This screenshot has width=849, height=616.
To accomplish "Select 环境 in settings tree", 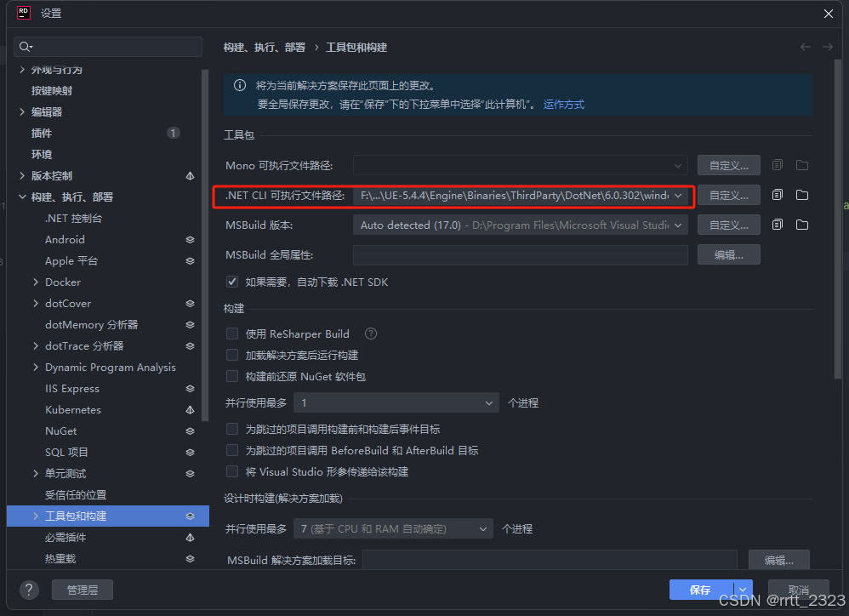I will [42, 154].
